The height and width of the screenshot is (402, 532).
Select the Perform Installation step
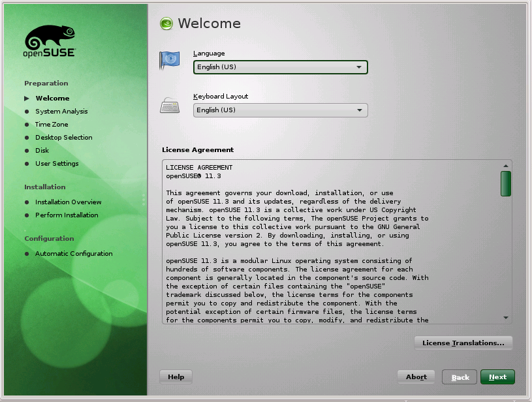67,215
